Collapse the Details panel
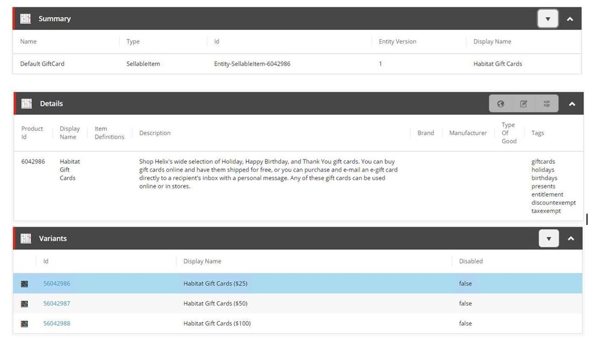The image size is (594, 364). click(x=572, y=104)
